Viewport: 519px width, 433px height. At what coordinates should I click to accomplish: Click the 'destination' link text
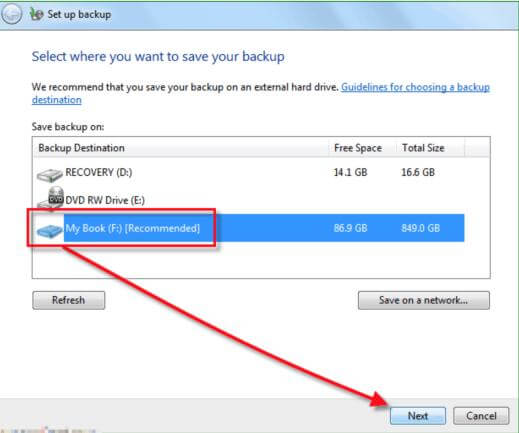pos(57,100)
